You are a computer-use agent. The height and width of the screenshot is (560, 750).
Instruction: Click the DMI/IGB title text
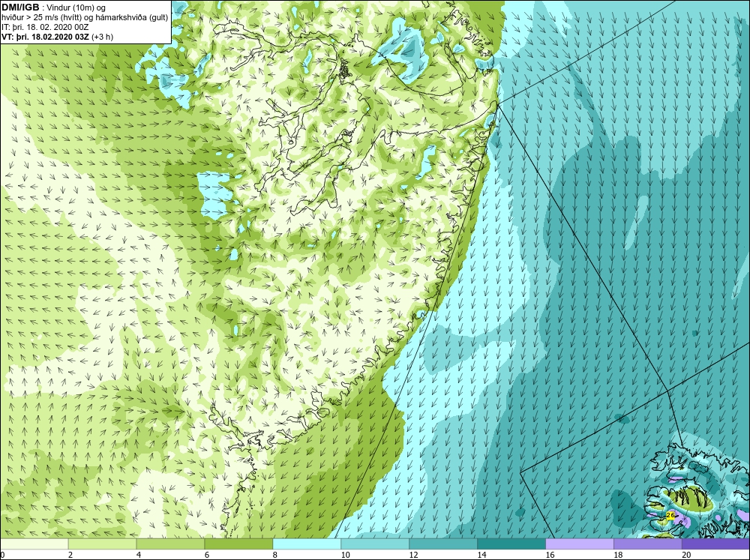click(x=20, y=7)
